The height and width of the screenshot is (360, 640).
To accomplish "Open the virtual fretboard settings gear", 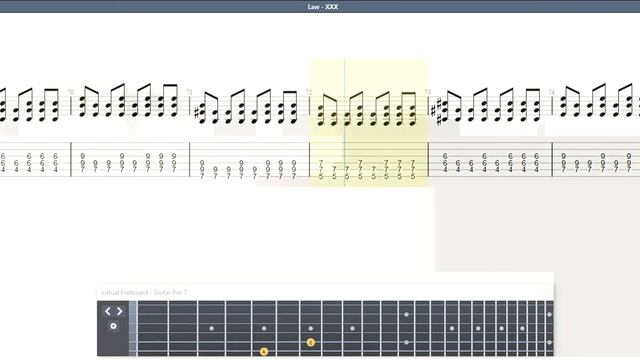I will 113,326.
